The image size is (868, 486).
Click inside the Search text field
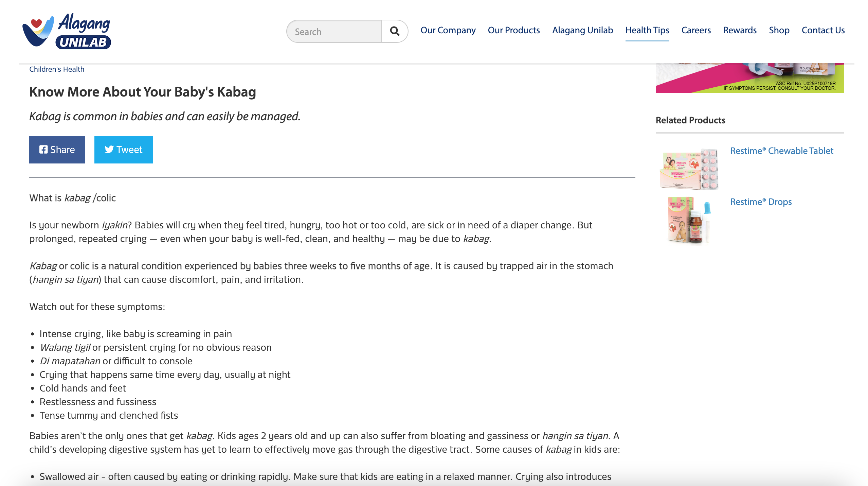tap(334, 32)
